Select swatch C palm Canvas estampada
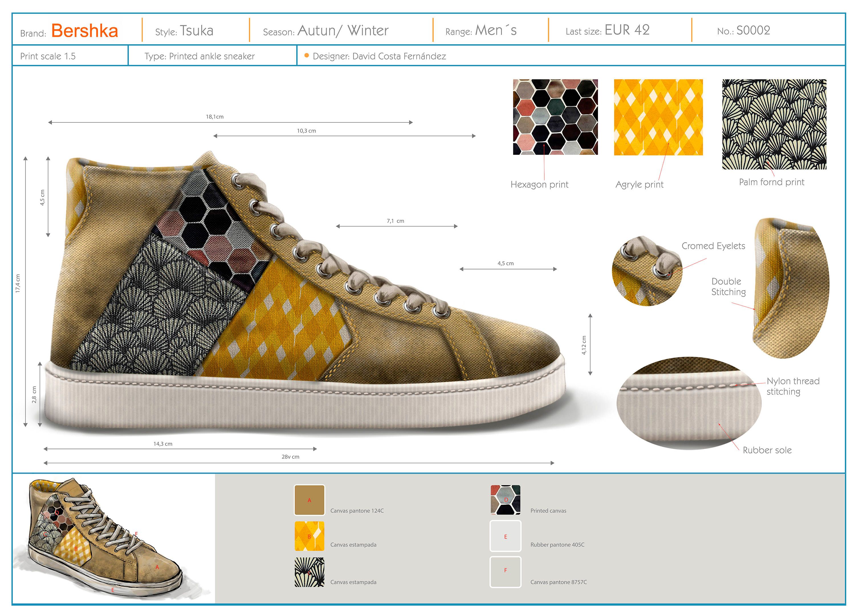 point(309,572)
